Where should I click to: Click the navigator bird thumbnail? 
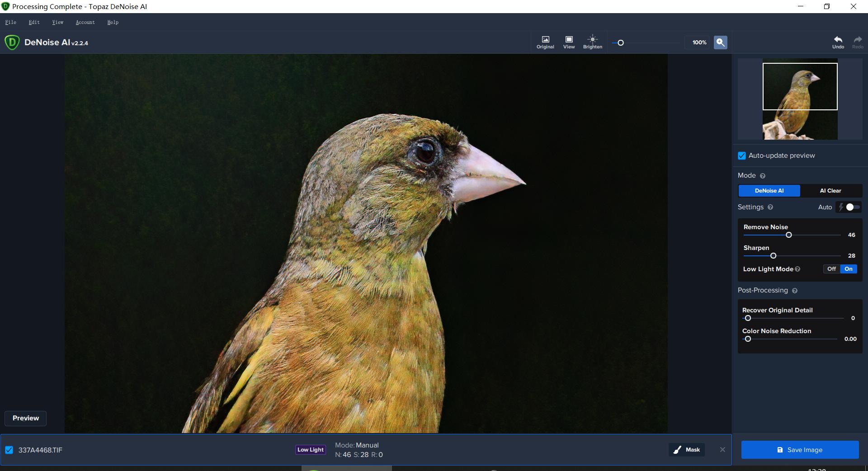click(800, 99)
